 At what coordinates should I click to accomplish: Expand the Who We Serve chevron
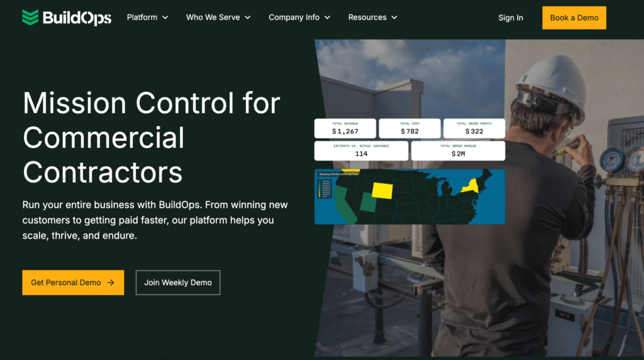[x=248, y=18]
